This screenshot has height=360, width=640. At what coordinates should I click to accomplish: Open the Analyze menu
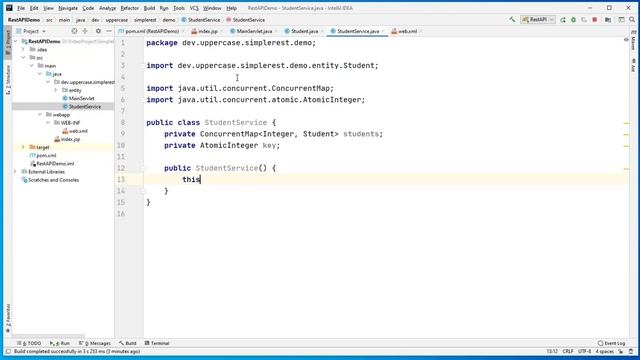[107, 8]
